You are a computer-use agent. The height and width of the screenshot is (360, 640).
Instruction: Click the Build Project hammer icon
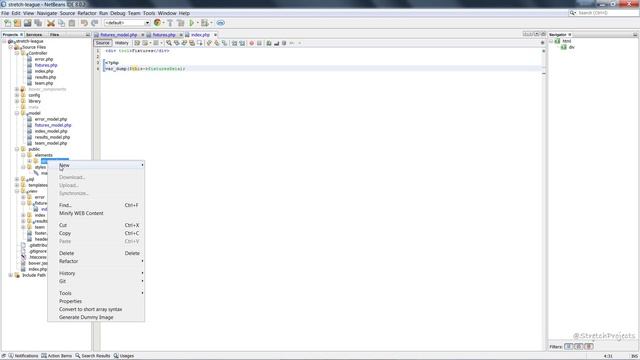(x=170, y=23)
